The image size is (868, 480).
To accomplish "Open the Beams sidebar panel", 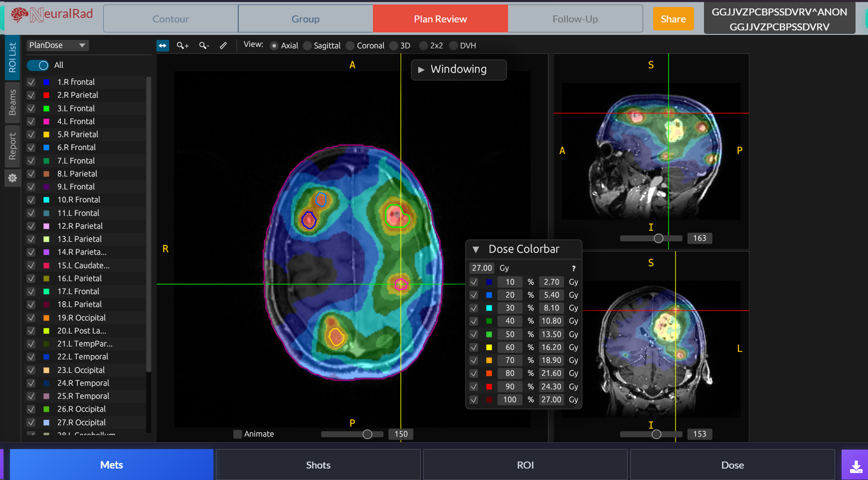I will [x=12, y=103].
